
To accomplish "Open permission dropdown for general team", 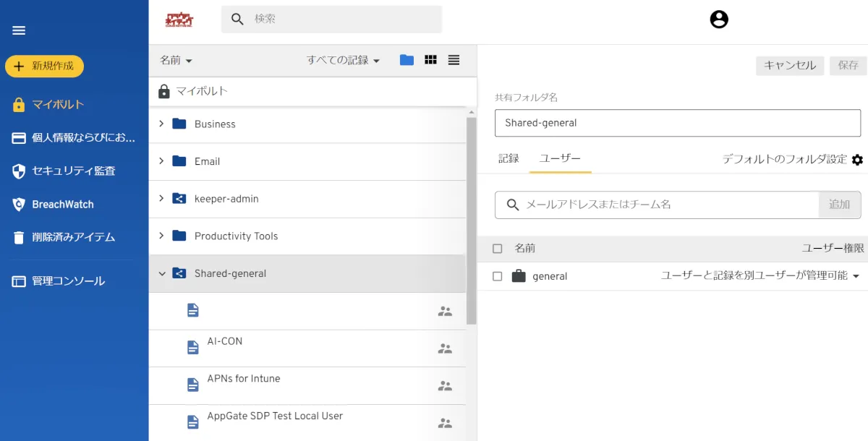I will click(x=856, y=276).
